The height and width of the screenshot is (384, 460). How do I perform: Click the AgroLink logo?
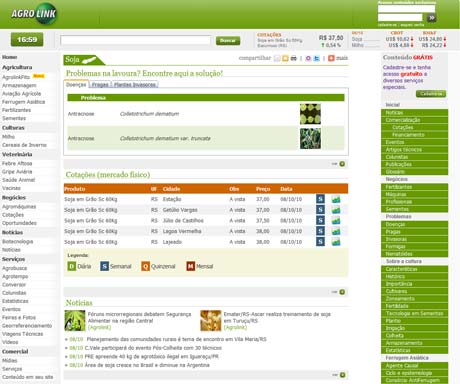pos(34,14)
